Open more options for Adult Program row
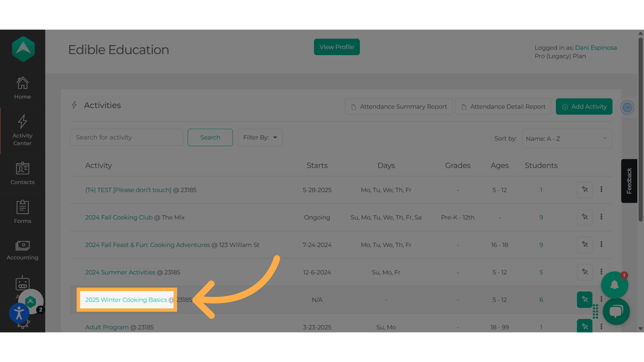The height and width of the screenshot is (362, 644). (x=601, y=326)
